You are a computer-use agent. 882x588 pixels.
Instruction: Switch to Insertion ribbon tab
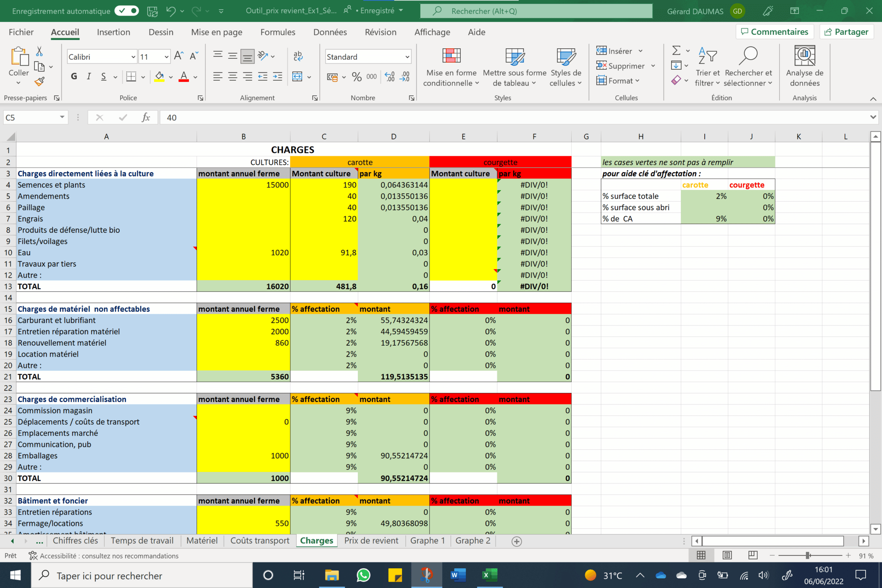pyautogui.click(x=113, y=32)
